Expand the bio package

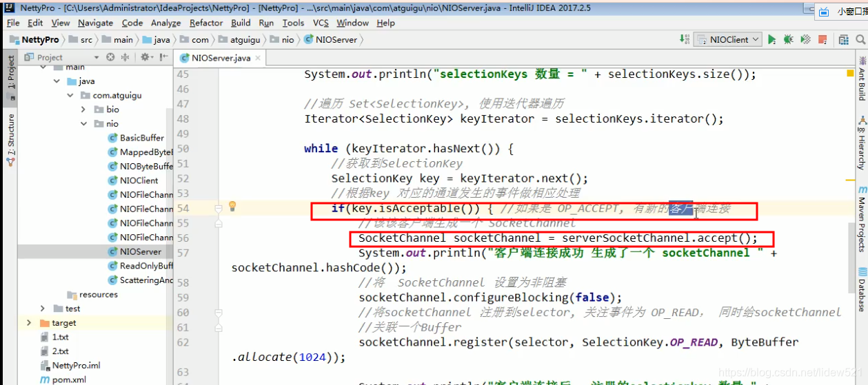click(x=83, y=110)
